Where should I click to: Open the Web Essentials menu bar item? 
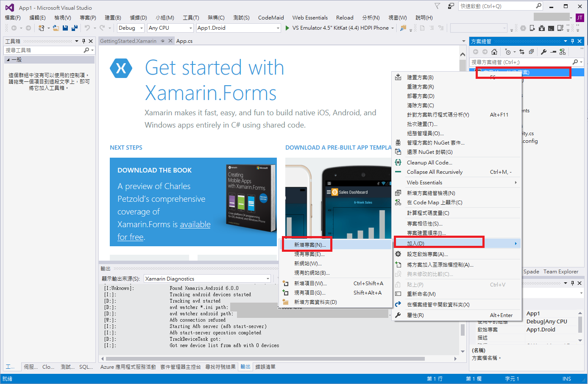[310, 17]
